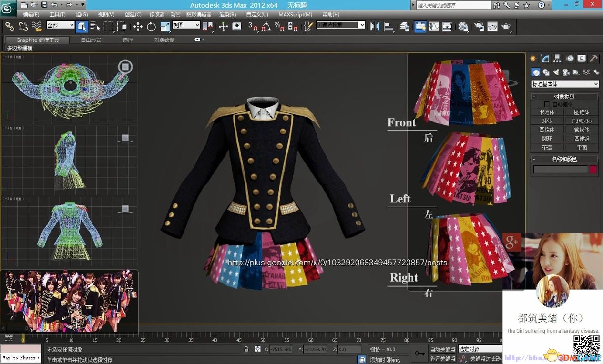Open the reference coordinate '视图' dropdown
The height and width of the screenshot is (364, 603).
pos(186,25)
